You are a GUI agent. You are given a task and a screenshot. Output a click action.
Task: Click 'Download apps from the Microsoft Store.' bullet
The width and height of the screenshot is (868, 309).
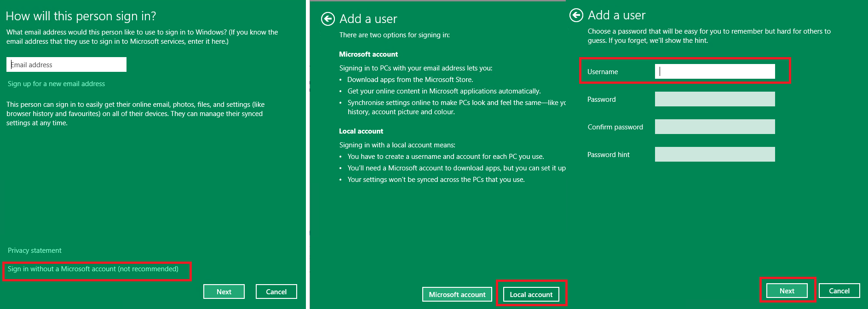click(410, 80)
